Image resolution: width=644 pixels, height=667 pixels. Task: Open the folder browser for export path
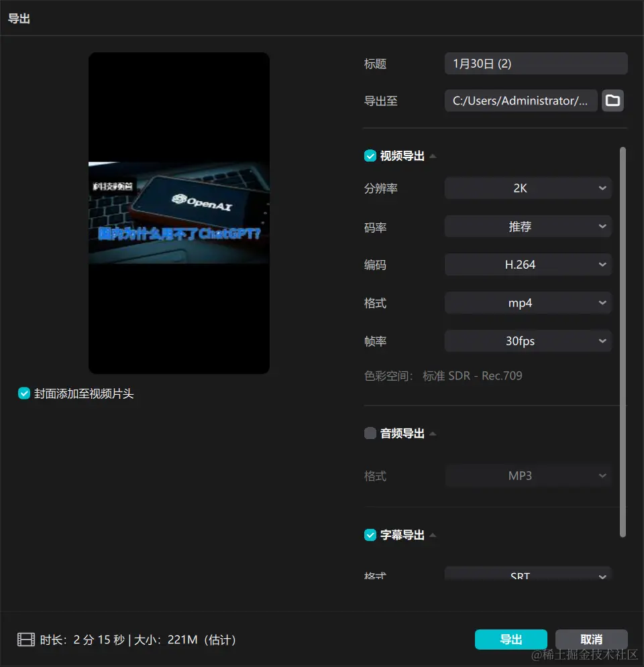tap(612, 101)
